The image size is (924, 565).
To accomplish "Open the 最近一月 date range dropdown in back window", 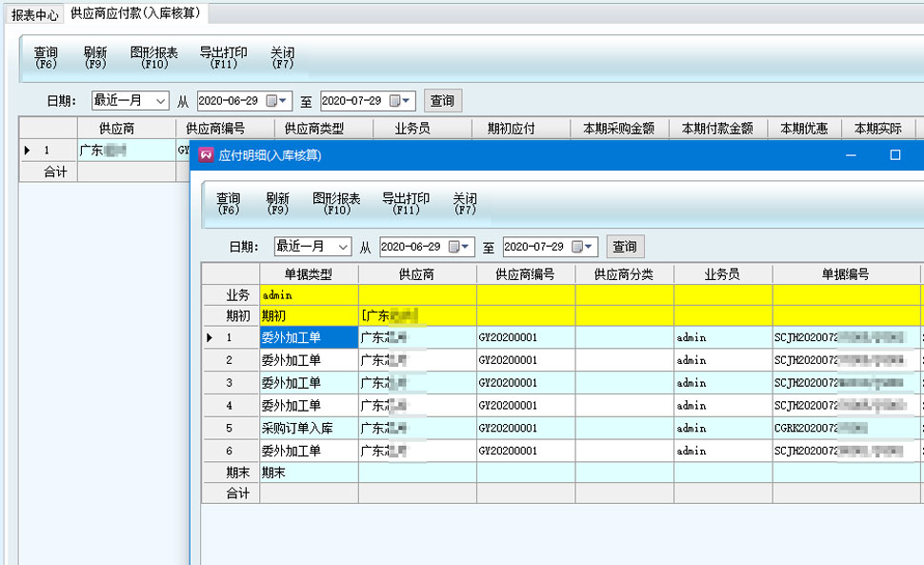I will [x=160, y=101].
